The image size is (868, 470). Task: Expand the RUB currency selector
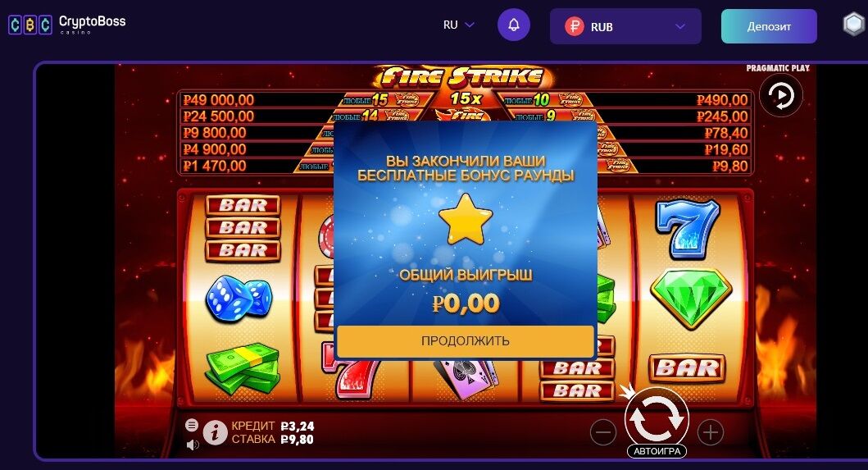(x=625, y=26)
